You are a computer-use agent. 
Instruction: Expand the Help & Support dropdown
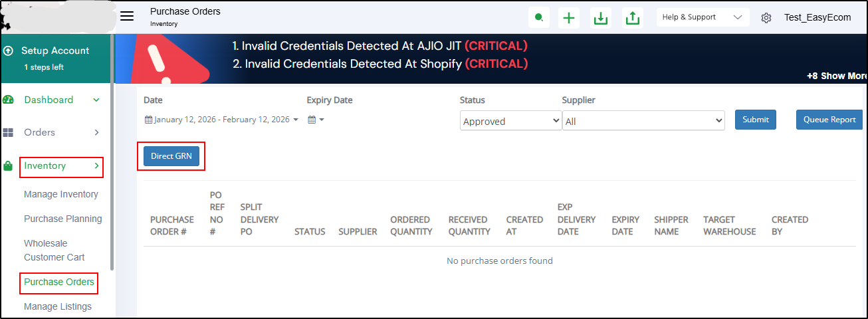pyautogui.click(x=703, y=17)
